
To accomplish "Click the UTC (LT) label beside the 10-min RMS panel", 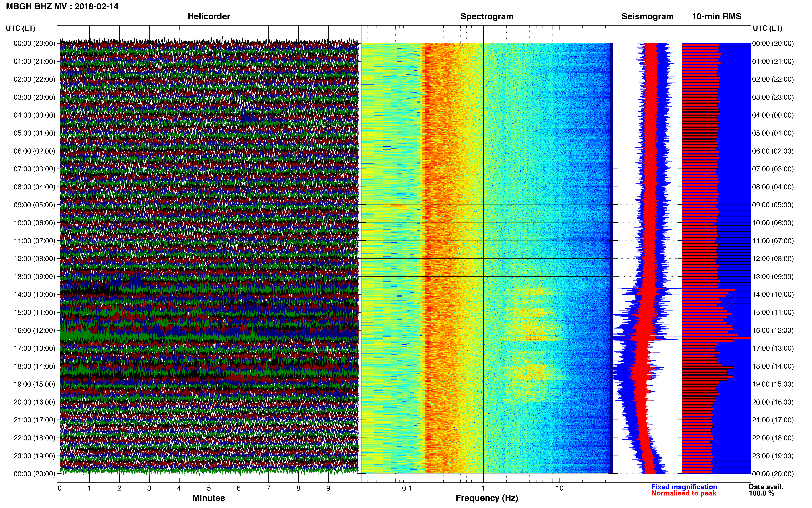I will click(767, 28).
